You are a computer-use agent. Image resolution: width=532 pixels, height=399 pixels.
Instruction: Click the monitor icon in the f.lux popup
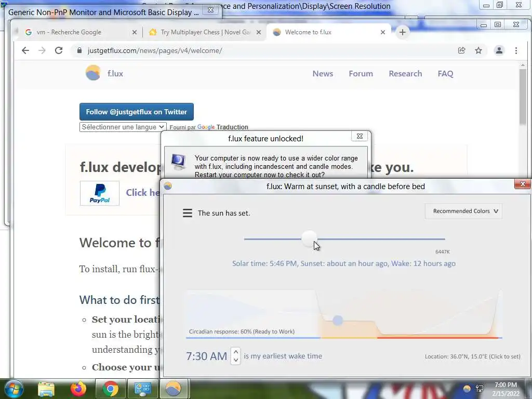179,162
